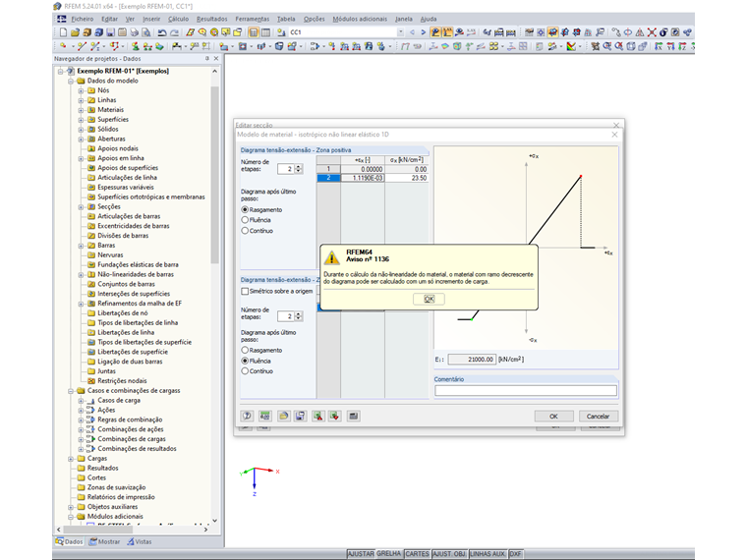Click the New file toolbar icon

pos(63,32)
